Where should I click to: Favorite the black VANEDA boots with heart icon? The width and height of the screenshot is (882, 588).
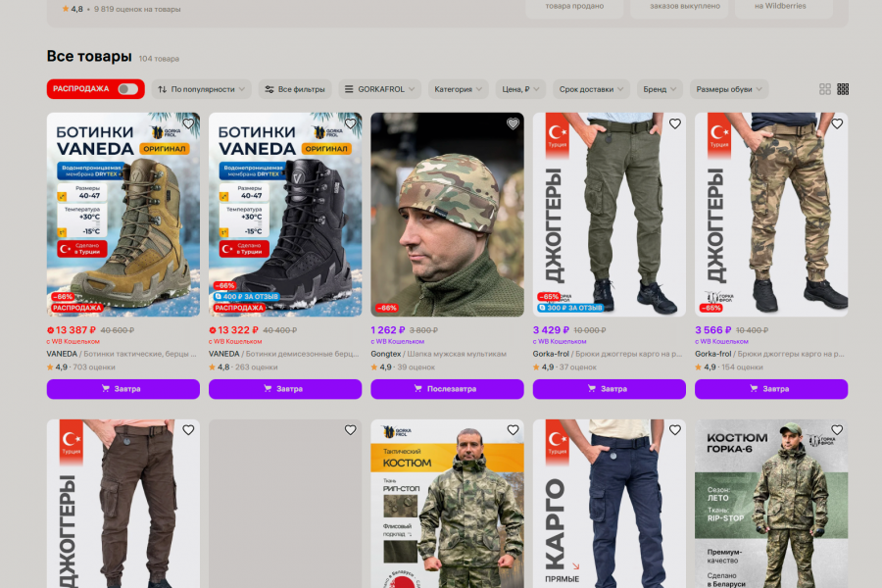click(351, 123)
